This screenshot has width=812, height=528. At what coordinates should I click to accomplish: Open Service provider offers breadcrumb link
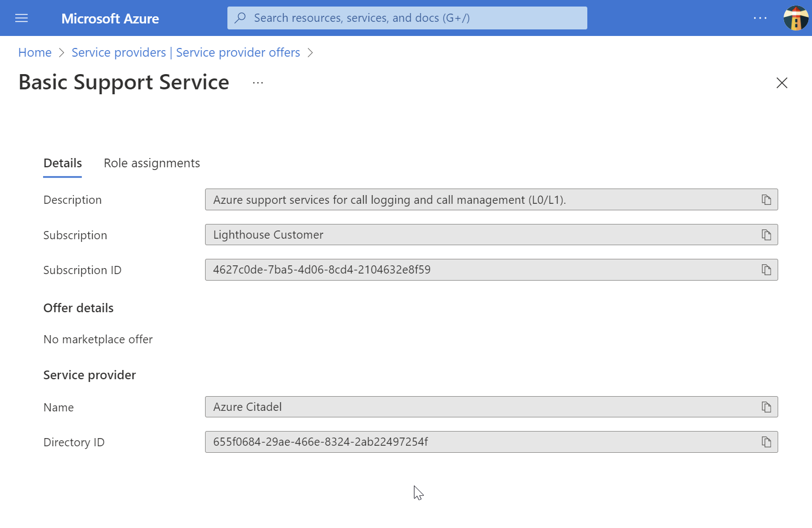(x=185, y=52)
